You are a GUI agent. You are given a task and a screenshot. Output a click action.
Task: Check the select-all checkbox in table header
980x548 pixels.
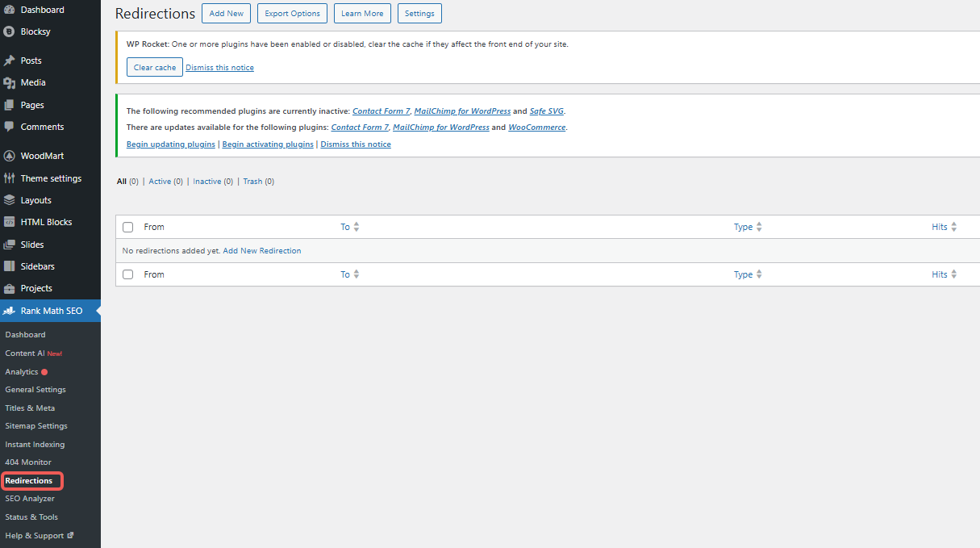tap(128, 228)
